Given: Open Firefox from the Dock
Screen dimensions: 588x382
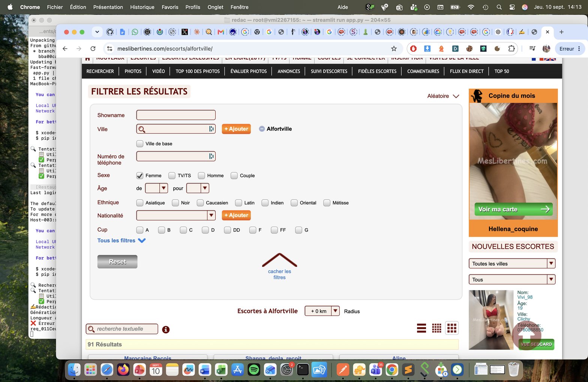Looking at the screenshot, I should point(123,370).
